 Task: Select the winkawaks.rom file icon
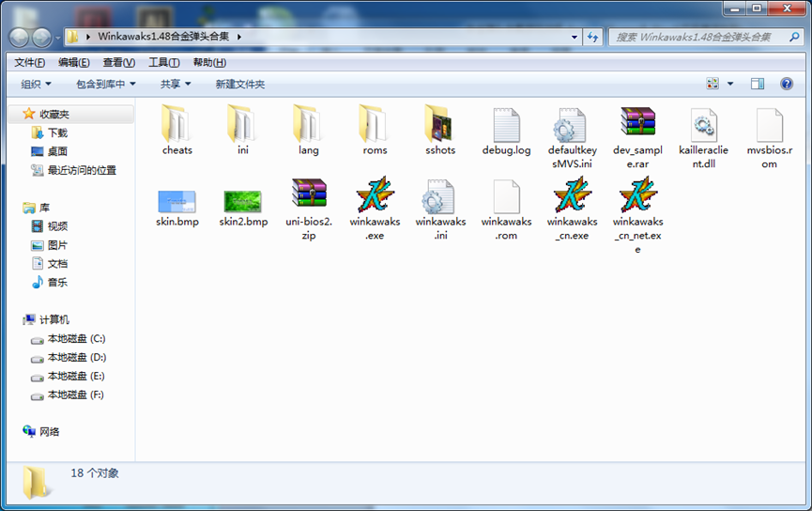(507, 197)
